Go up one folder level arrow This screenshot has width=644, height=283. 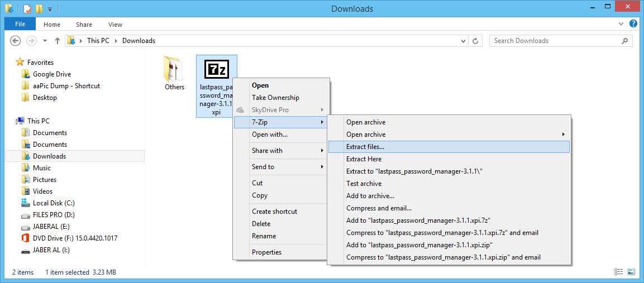pos(58,41)
